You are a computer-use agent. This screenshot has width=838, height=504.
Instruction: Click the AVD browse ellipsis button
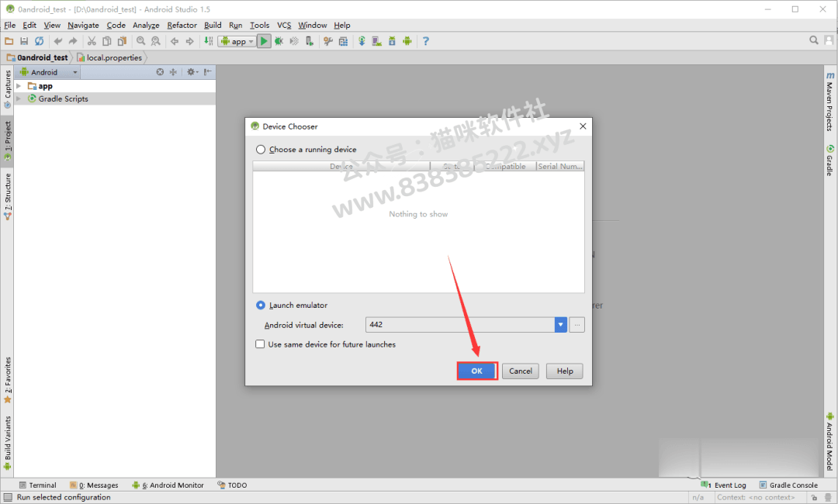[x=577, y=325]
